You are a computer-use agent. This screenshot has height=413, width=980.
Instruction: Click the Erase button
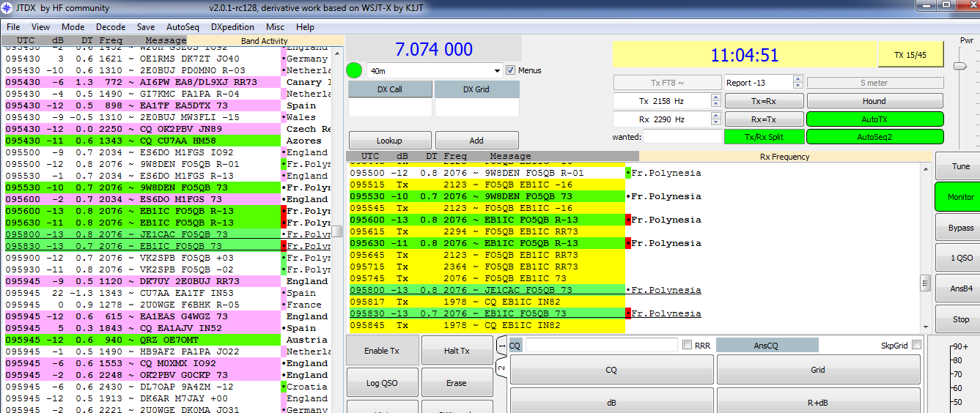point(456,383)
